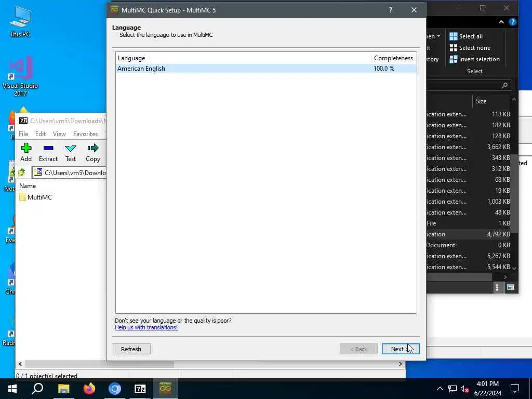Image resolution: width=532 pixels, height=399 pixels.
Task: Click the muted volume tray icon
Action: [464, 389]
